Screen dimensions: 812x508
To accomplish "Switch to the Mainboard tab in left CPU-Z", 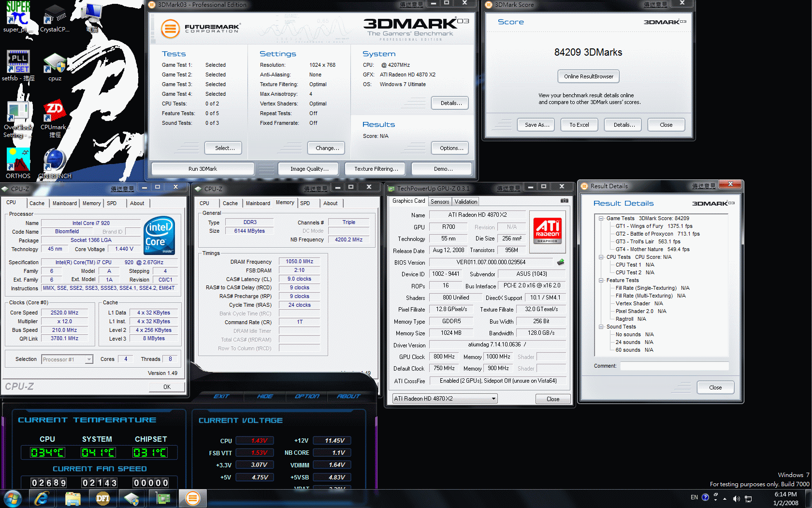I will pos(64,203).
